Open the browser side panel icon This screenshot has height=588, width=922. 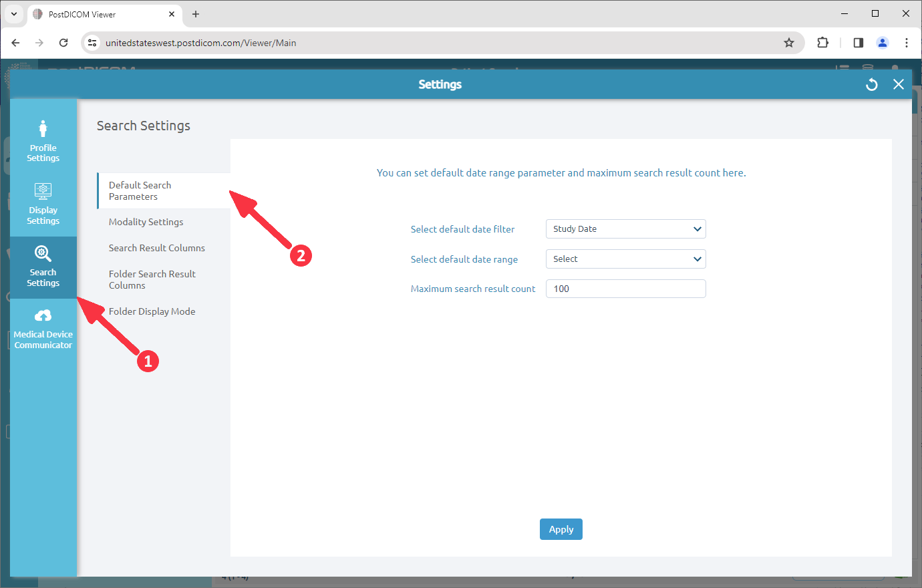(x=858, y=42)
